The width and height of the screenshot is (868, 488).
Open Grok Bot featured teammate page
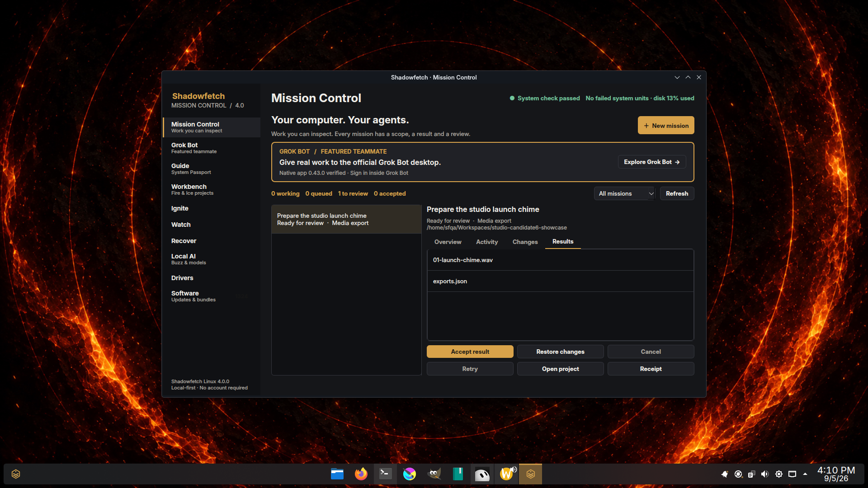point(212,148)
